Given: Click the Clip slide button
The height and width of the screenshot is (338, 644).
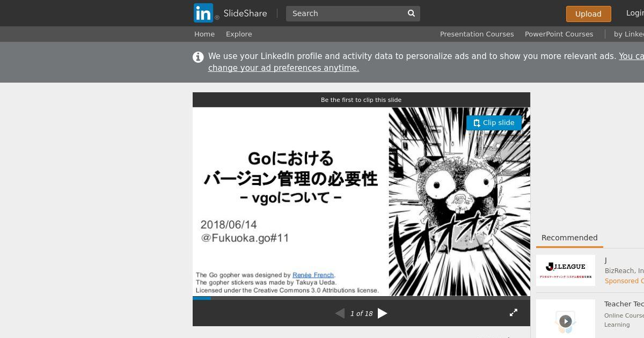Looking at the screenshot, I should click(494, 123).
